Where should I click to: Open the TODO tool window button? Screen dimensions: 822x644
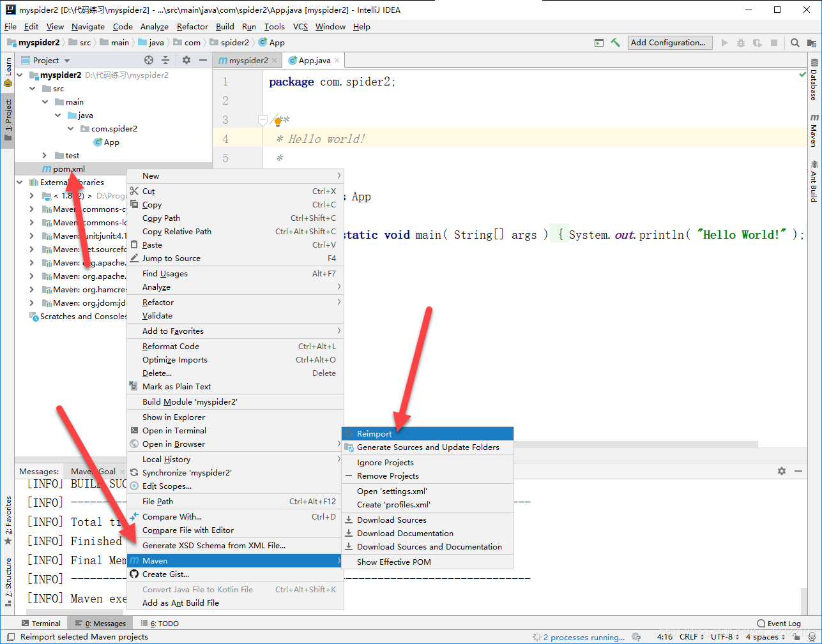click(160, 623)
